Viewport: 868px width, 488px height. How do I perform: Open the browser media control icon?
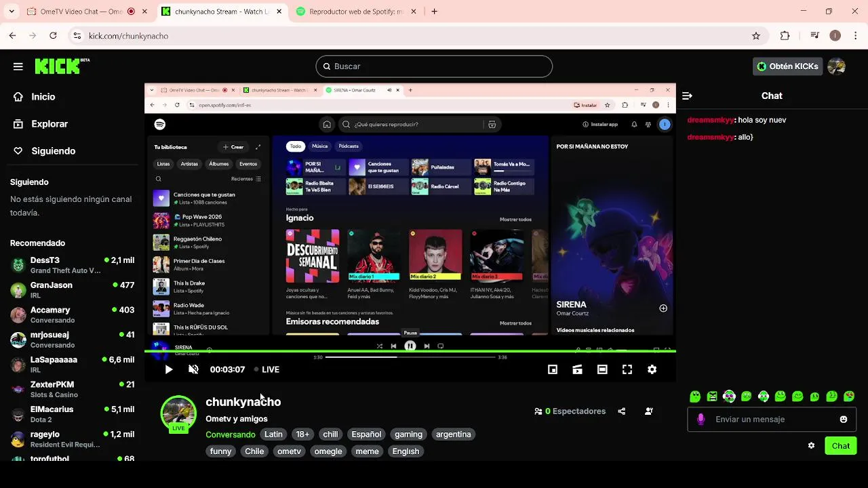pos(816,36)
